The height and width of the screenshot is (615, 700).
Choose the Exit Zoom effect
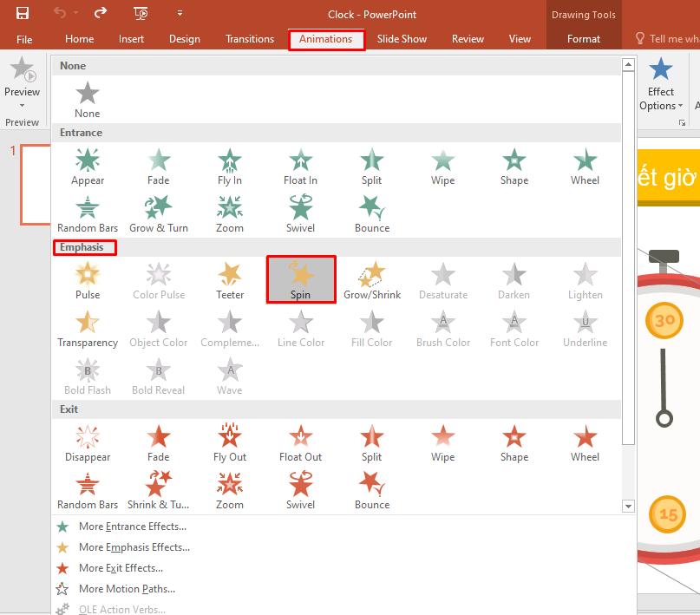tap(230, 491)
